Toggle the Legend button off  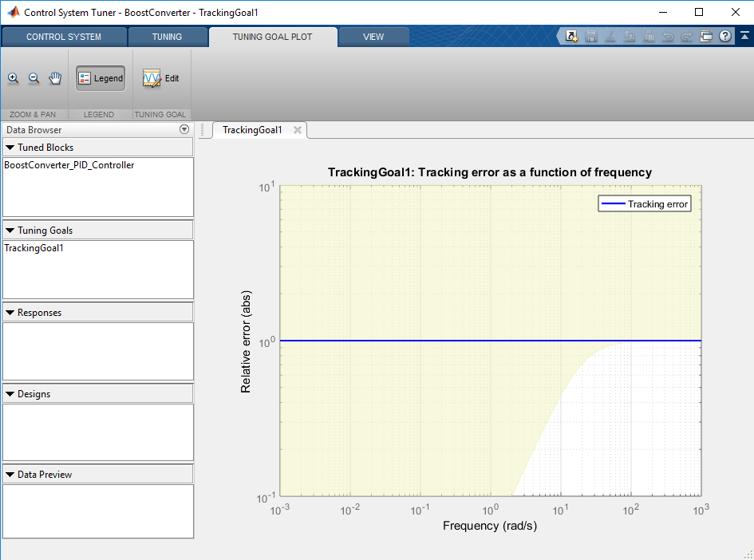(101, 78)
